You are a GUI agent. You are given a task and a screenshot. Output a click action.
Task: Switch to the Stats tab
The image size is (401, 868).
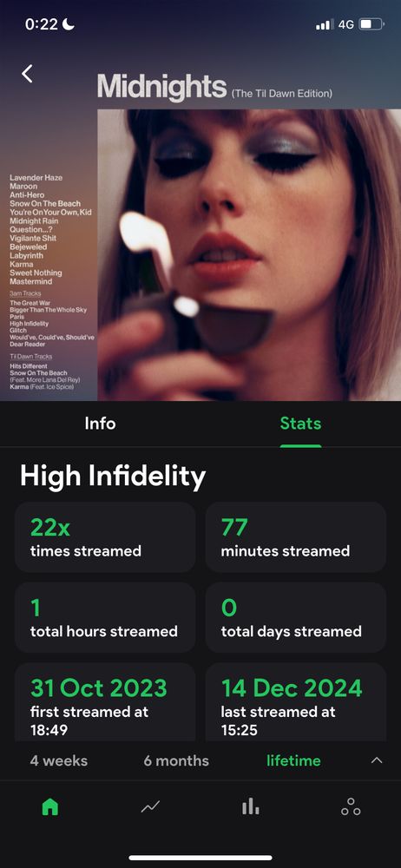coord(300,424)
